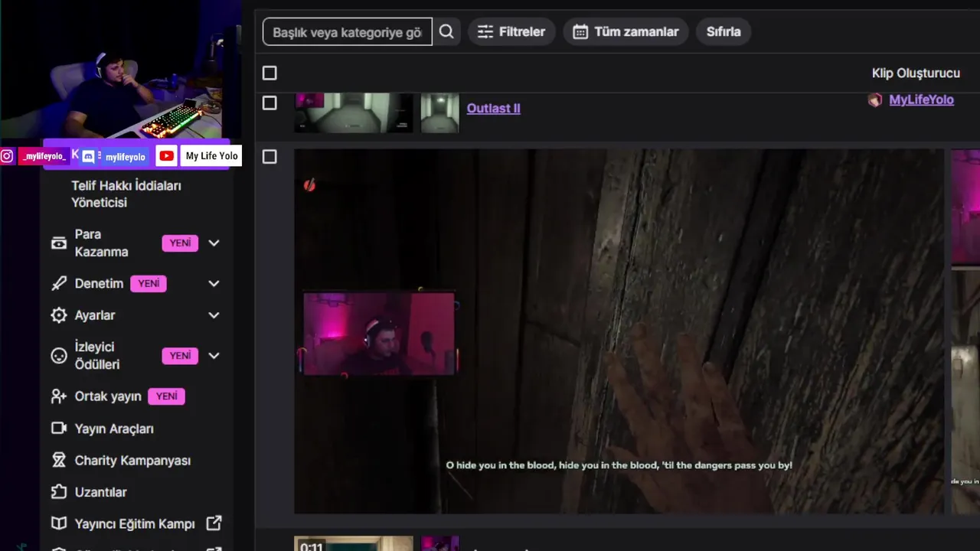Click the İzleyici Ödülleri smiley icon
Image resolution: width=980 pixels, height=551 pixels.
pos(59,356)
